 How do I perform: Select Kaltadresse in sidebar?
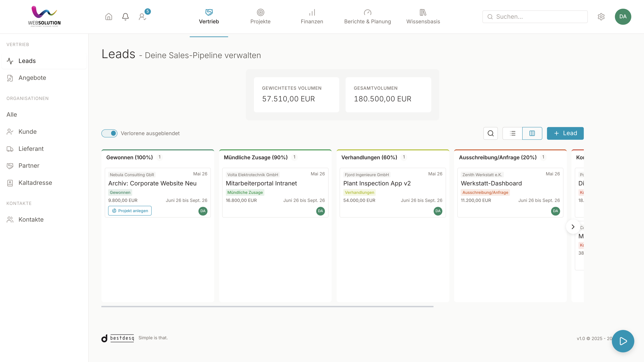tap(44, 183)
